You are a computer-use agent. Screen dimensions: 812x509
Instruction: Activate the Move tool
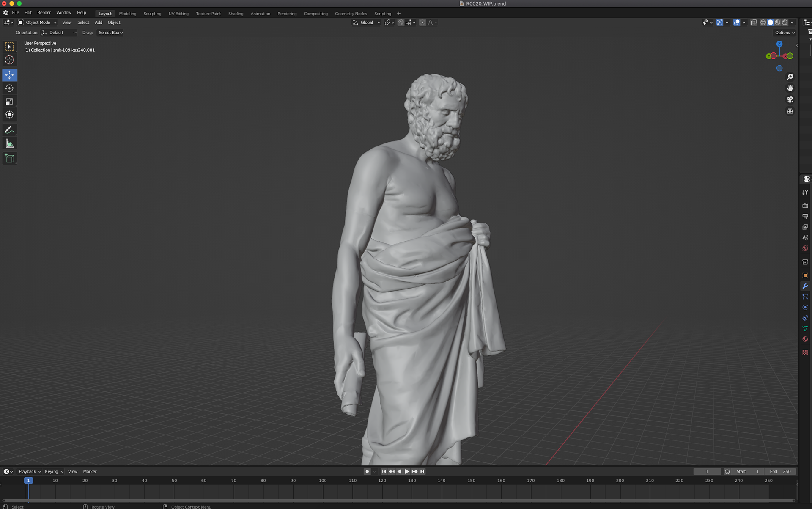(x=9, y=75)
